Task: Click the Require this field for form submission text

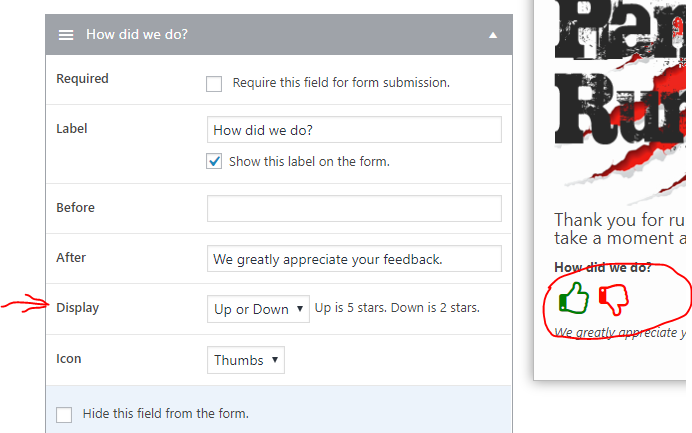Action: tap(341, 83)
